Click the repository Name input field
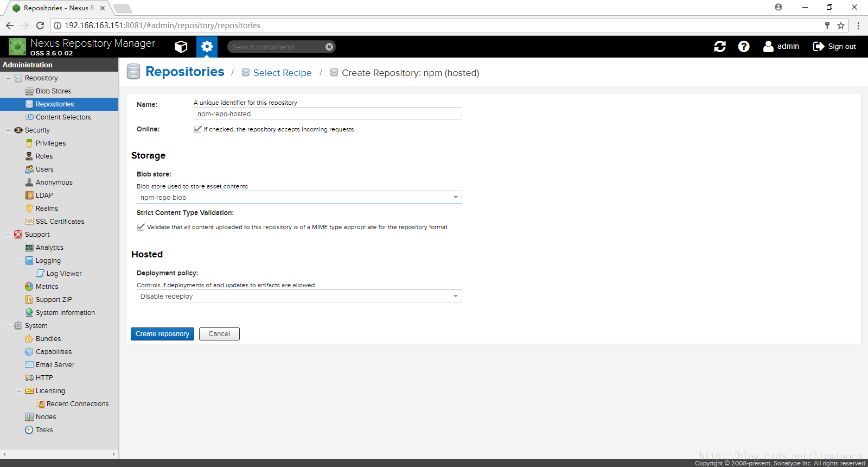This screenshot has height=467, width=868. pos(328,113)
